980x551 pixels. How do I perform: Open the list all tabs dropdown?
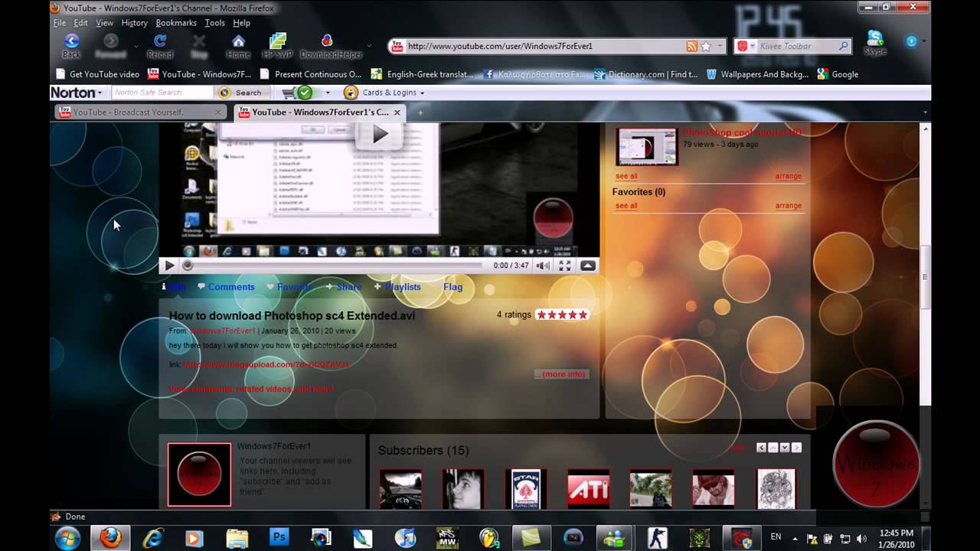[x=925, y=112]
